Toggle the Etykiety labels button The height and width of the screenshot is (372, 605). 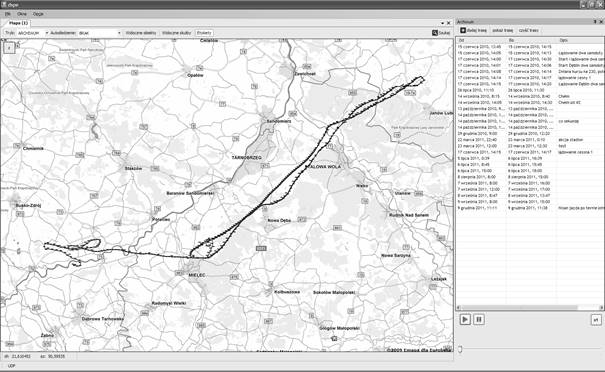coord(204,33)
